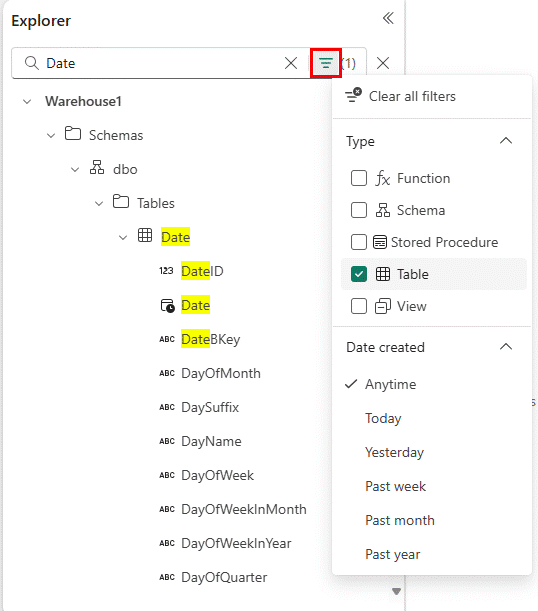Click the Schema icon in Type filter
The width and height of the screenshot is (538, 611).
click(x=383, y=210)
